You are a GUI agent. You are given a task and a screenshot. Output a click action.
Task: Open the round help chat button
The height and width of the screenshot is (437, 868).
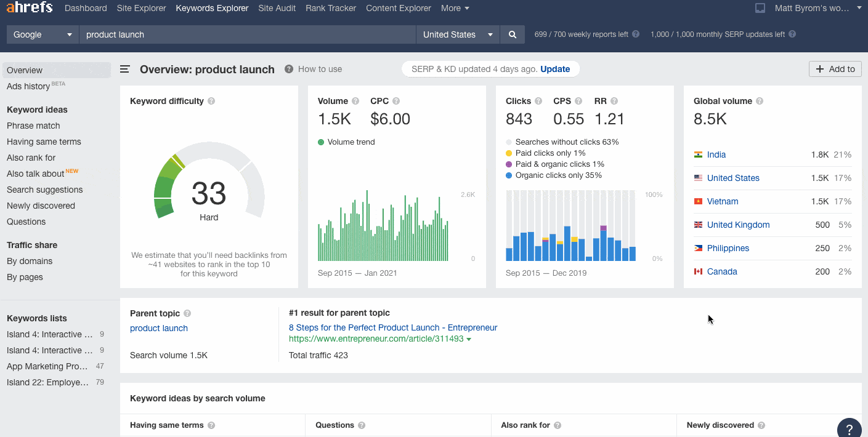coord(850,428)
